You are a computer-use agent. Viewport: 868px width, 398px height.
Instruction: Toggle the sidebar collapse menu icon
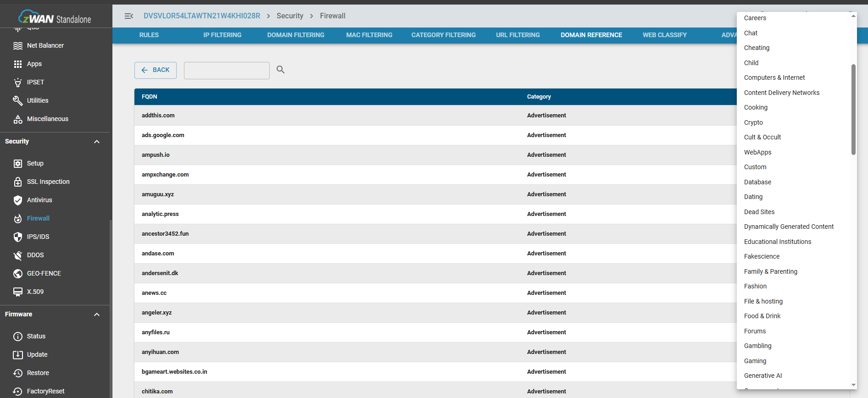[129, 16]
